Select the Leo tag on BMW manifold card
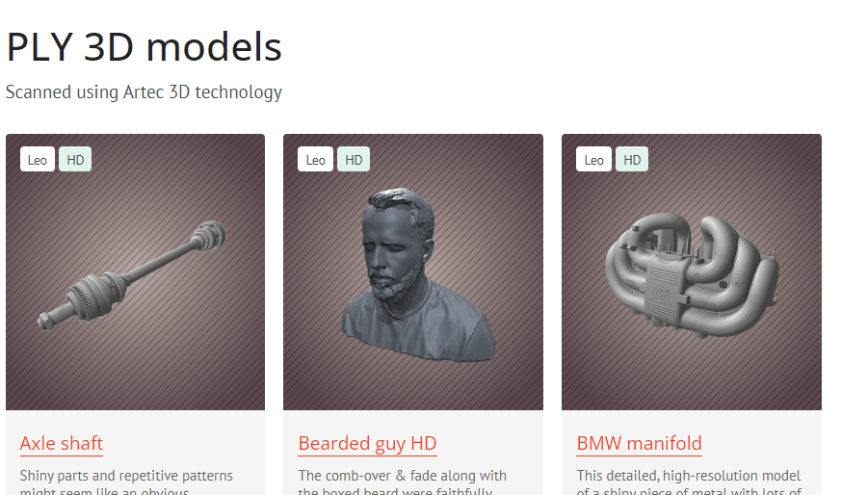The image size is (868, 495). (x=594, y=159)
